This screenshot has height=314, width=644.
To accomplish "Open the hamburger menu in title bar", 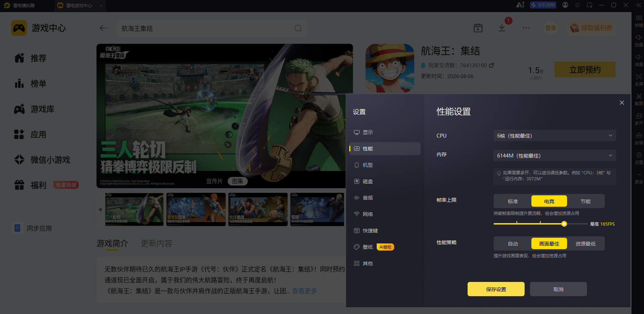I will 577,5.
